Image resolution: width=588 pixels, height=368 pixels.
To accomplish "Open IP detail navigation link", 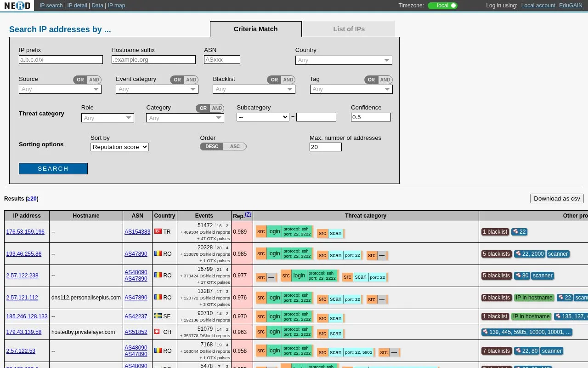I will (x=77, y=6).
